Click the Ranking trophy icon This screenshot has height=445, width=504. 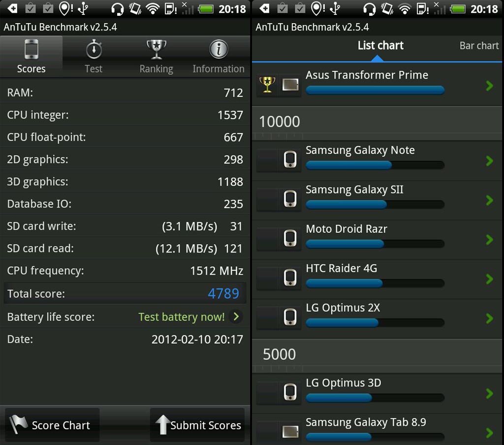point(156,49)
